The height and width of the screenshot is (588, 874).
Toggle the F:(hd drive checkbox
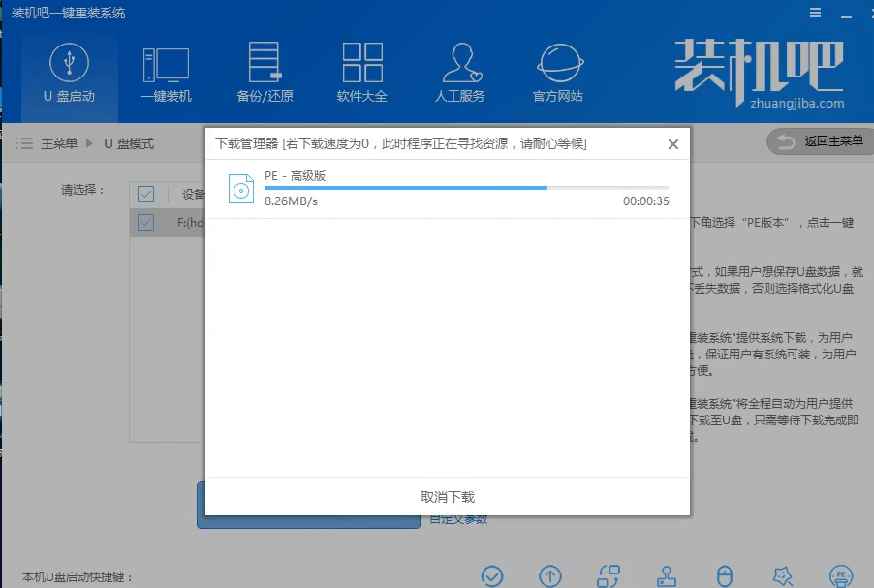tap(145, 222)
